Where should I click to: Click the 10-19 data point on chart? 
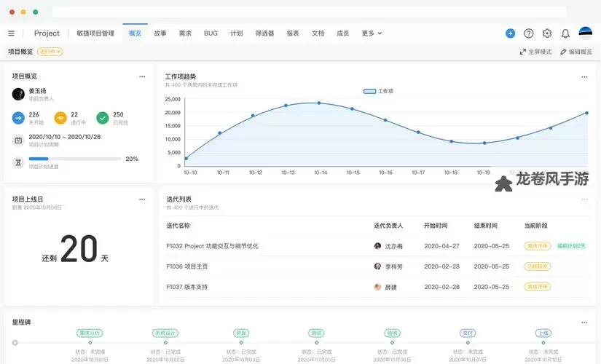[x=484, y=143]
